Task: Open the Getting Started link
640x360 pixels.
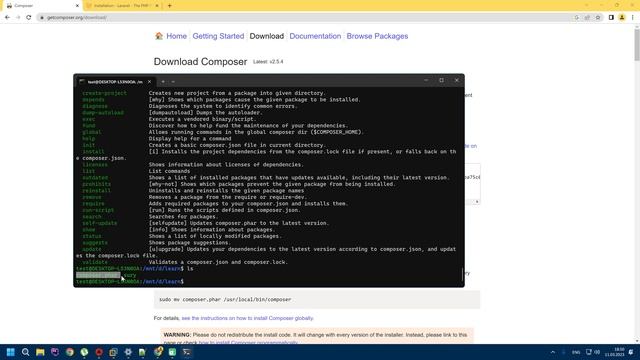Action: tap(218, 36)
